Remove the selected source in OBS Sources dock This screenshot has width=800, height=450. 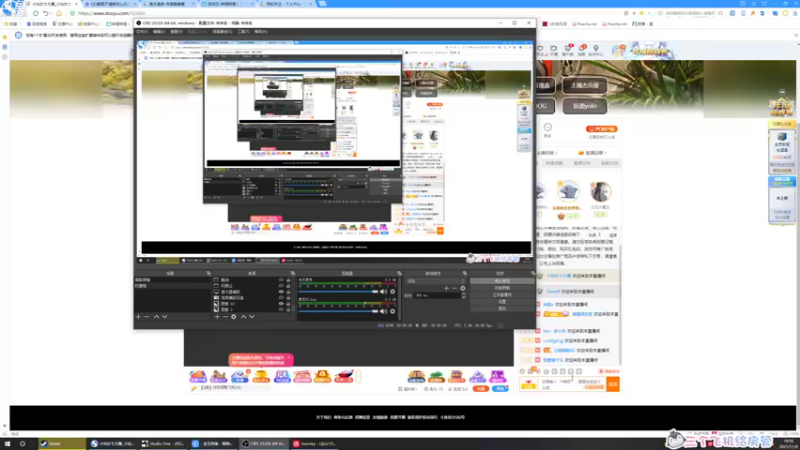pos(225,317)
